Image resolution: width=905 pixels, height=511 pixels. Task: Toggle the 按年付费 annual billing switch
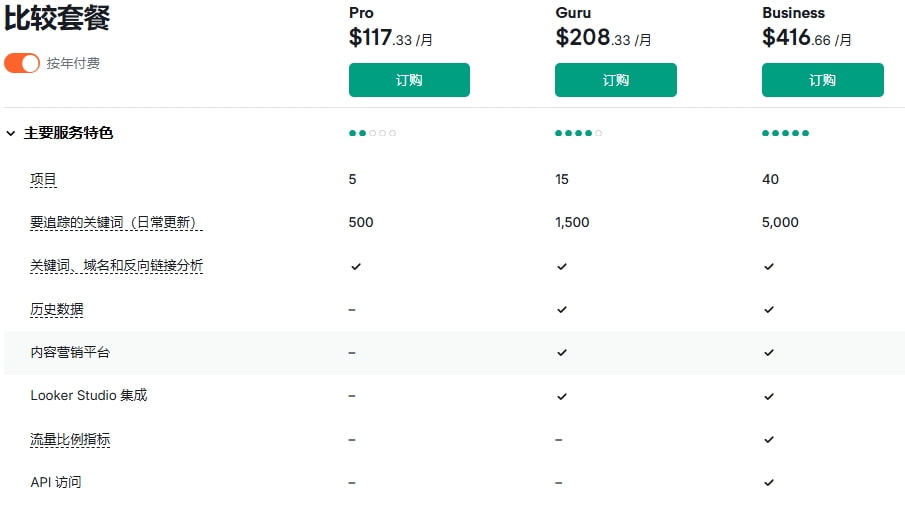click(22, 63)
